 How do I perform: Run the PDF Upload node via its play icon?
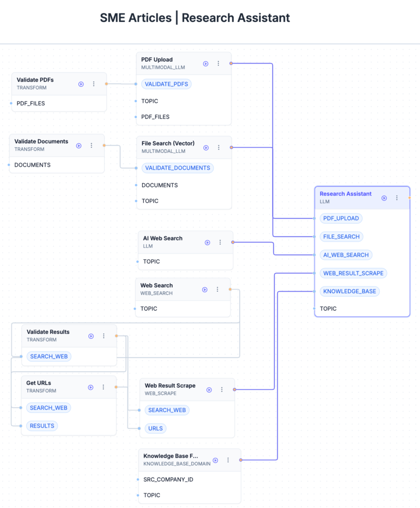click(x=206, y=63)
